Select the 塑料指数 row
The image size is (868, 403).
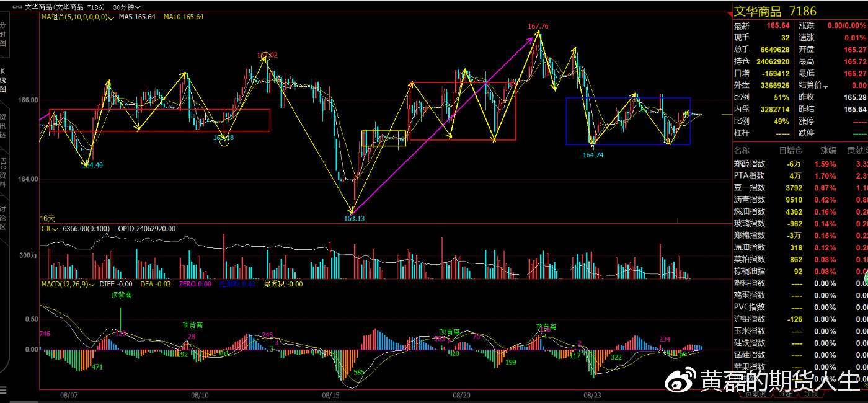tap(800, 283)
